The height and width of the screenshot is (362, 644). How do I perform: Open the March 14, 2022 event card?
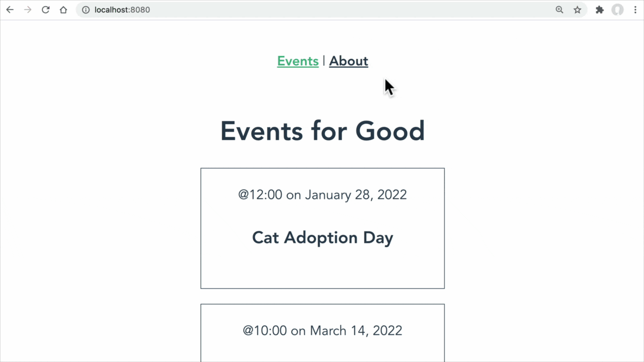coord(323,333)
